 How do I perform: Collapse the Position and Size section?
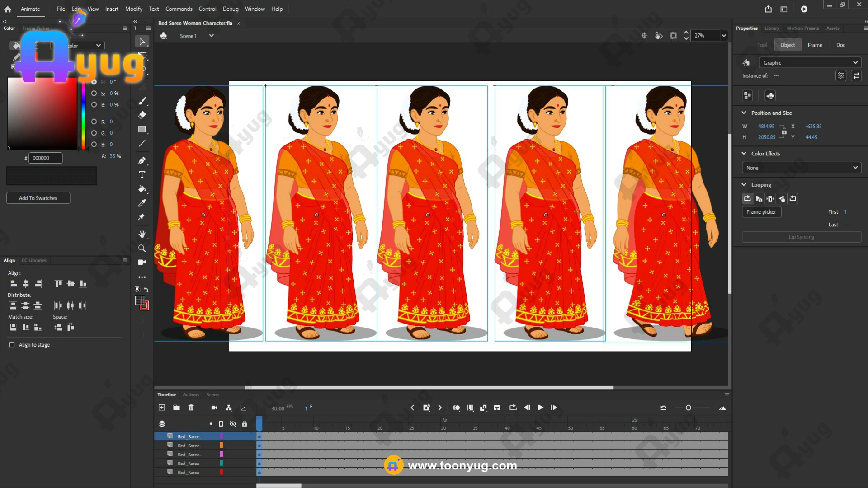744,113
